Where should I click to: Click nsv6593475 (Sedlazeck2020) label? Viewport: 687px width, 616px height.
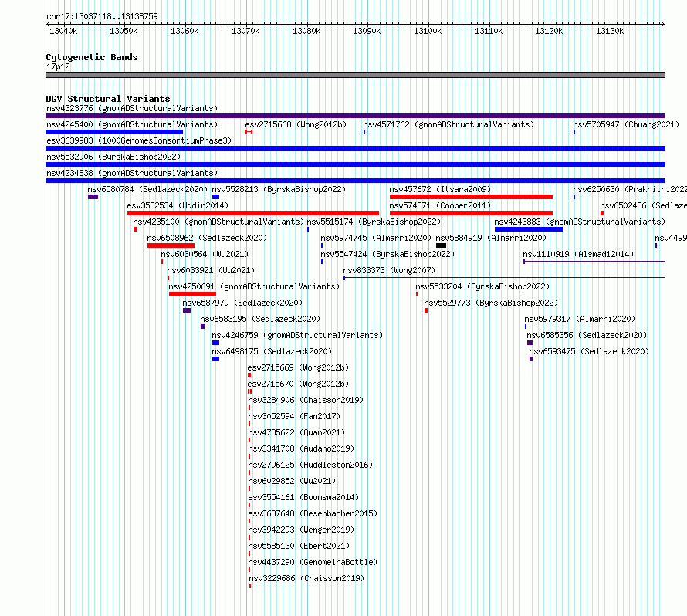coord(589,351)
